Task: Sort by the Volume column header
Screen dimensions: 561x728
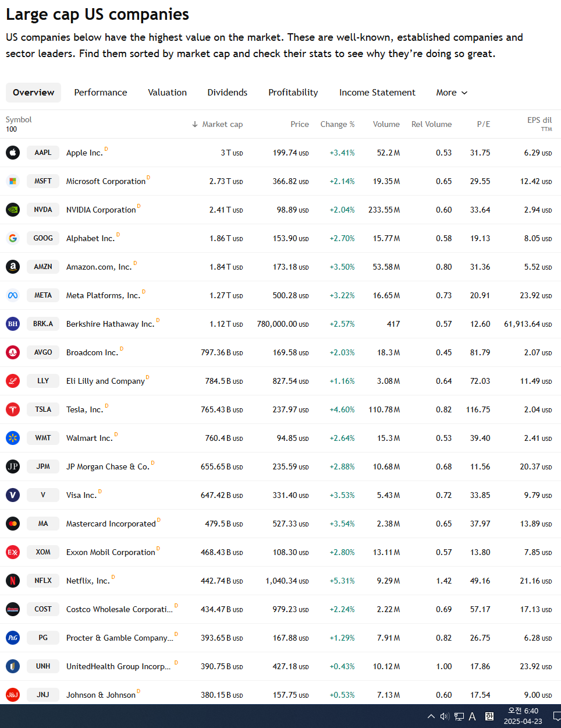Action: (386, 124)
